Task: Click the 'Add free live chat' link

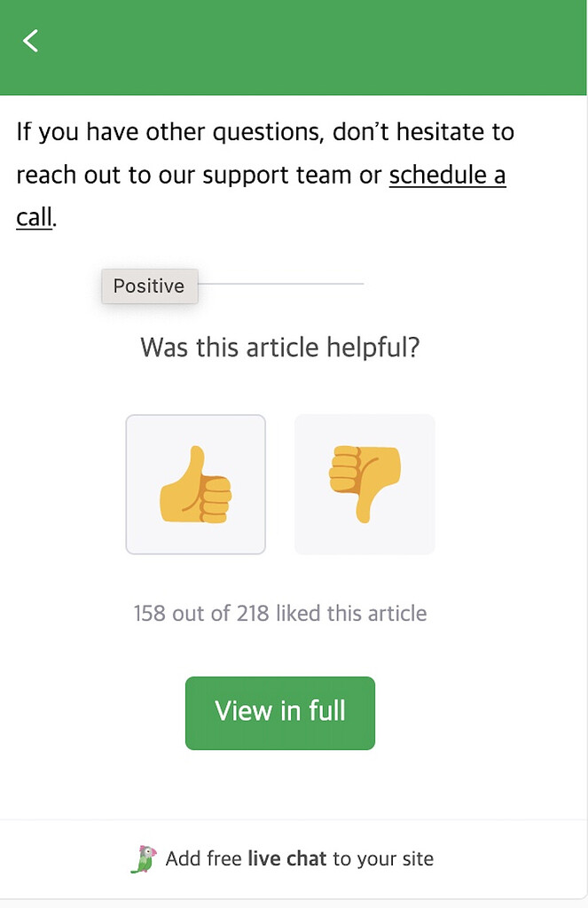Action: tap(299, 857)
